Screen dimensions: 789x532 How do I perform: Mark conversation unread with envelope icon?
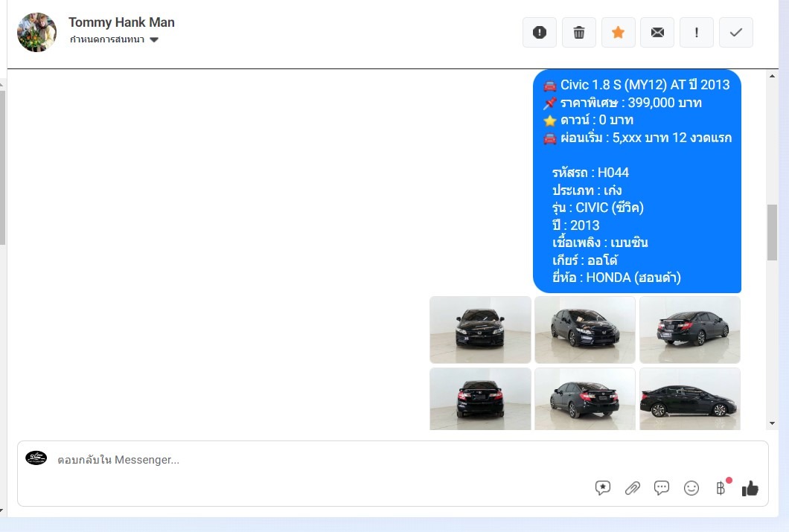(657, 32)
